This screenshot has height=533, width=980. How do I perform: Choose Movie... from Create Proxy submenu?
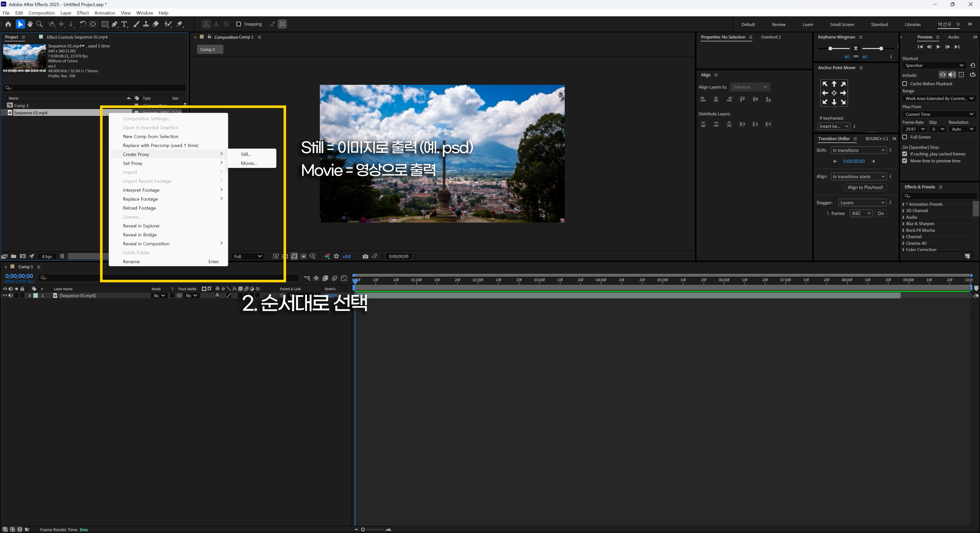pyautogui.click(x=249, y=163)
